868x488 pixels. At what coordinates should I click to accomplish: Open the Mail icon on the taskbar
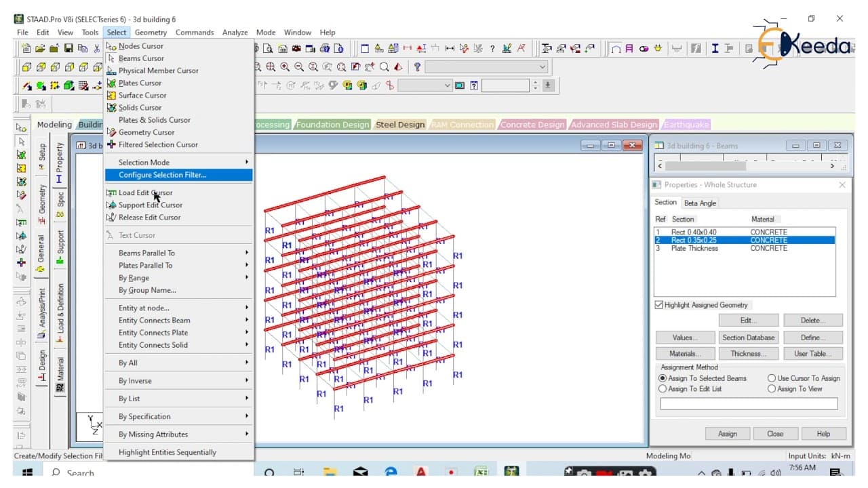[x=361, y=472]
